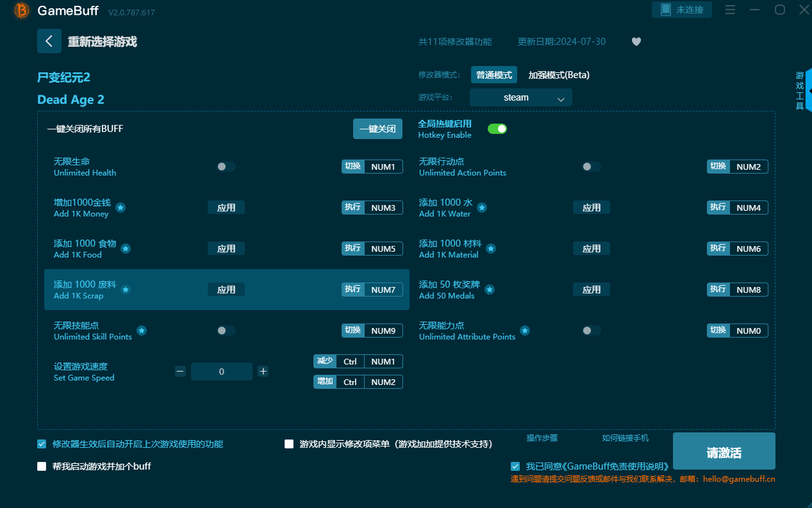
Task: Open the steam game platform dropdown
Action: (520, 97)
